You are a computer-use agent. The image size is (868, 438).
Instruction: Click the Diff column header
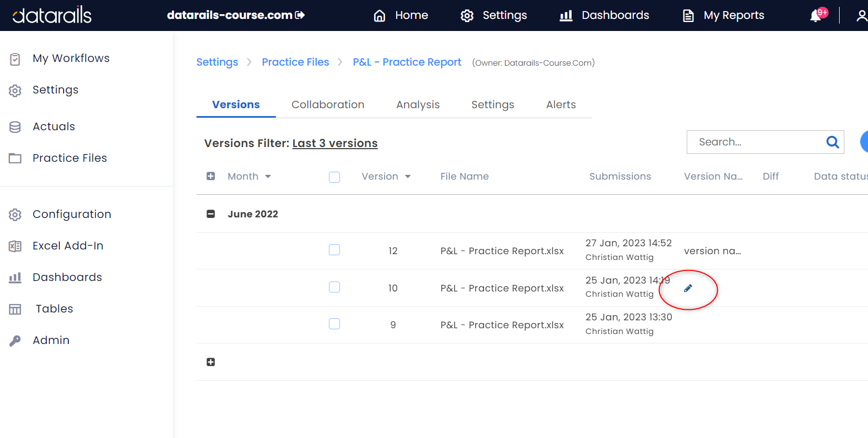(x=771, y=176)
